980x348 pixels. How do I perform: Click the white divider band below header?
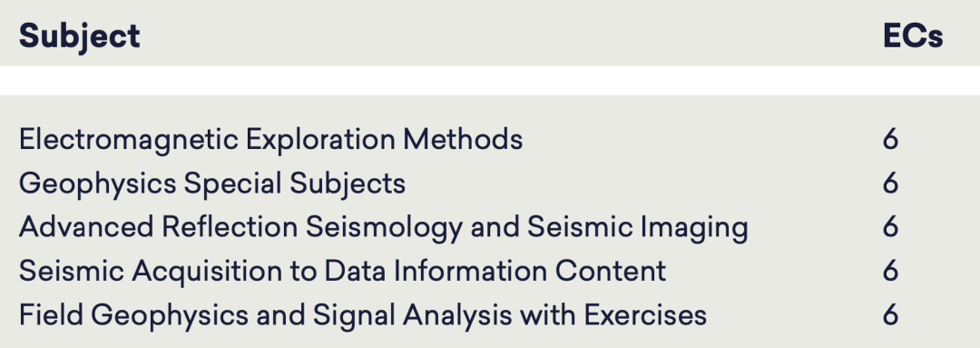pos(490,81)
